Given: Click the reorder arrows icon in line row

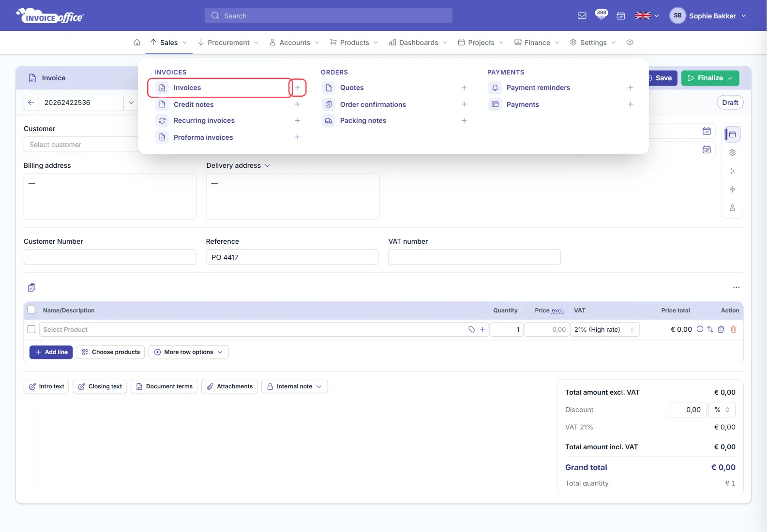Looking at the screenshot, I should pyautogui.click(x=710, y=329).
